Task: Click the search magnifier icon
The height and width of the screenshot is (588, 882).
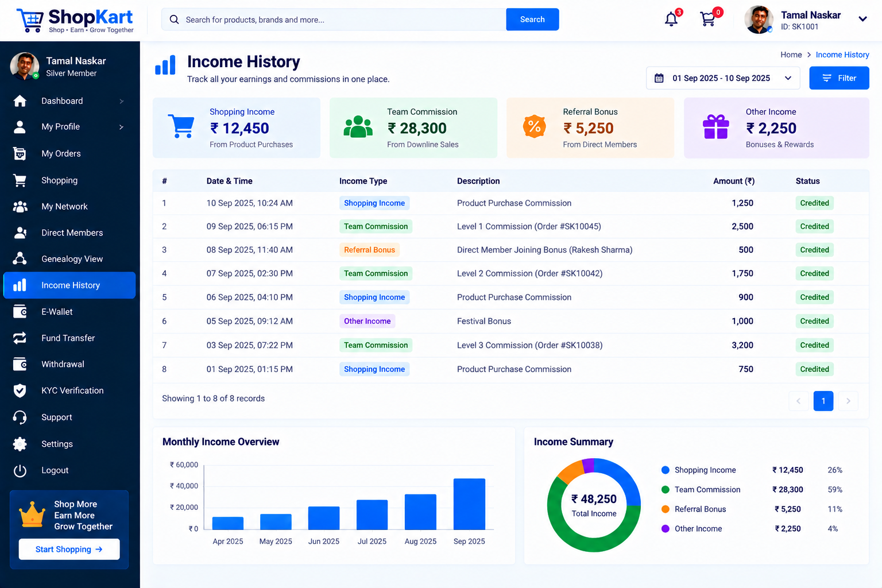Action: (174, 20)
